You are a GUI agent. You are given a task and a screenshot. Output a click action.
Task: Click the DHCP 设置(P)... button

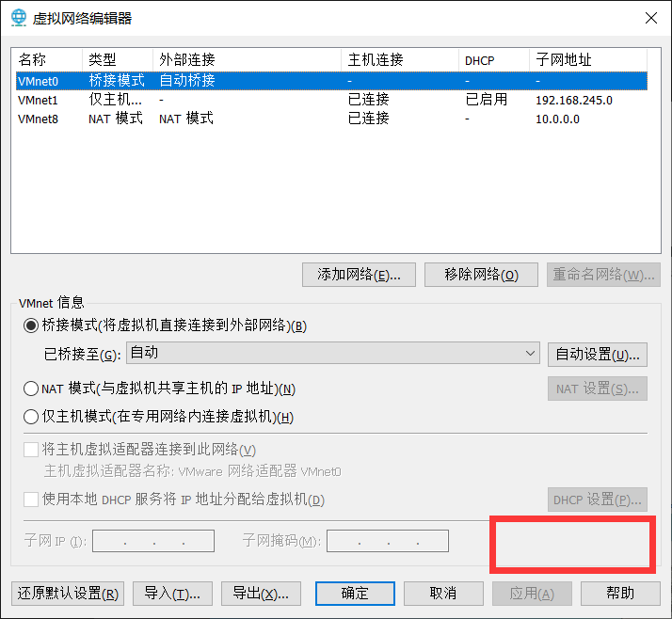598,500
